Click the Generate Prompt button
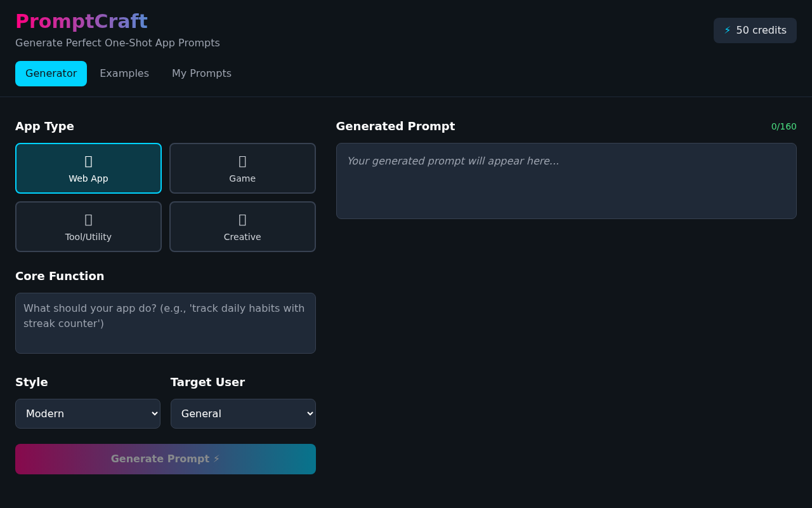 (x=165, y=458)
